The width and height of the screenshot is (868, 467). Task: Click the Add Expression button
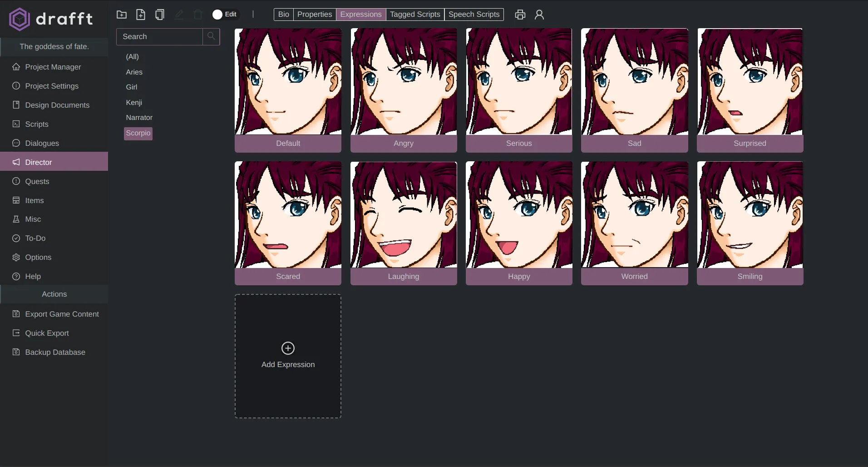coord(288,356)
